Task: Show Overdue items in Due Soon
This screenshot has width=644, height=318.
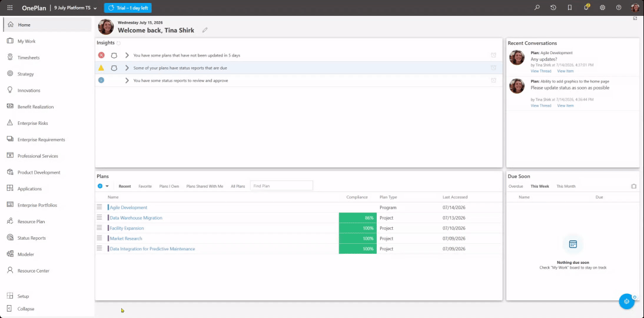Action: point(516,186)
